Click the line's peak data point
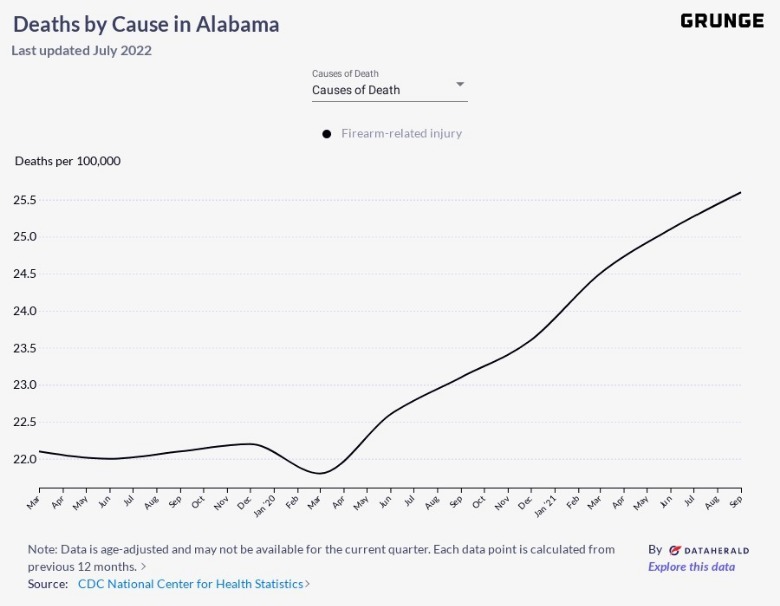 740,192
